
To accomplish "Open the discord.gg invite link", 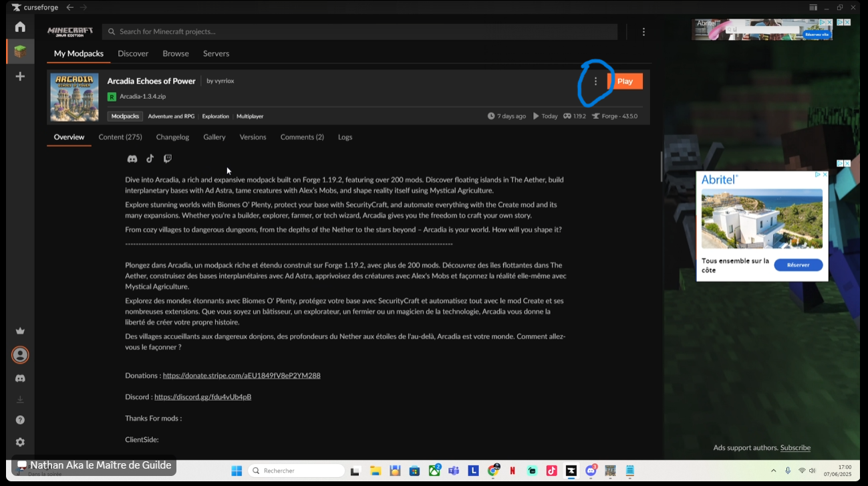I will coord(202,397).
